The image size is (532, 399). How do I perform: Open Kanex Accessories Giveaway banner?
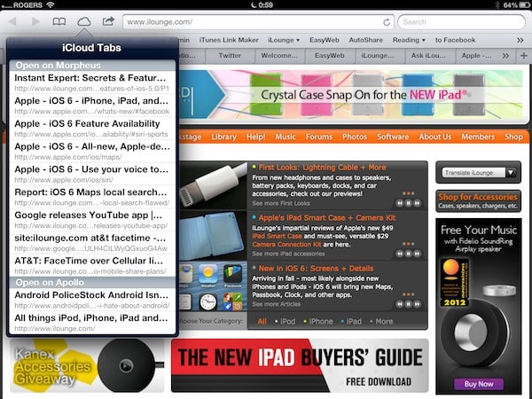(87, 365)
